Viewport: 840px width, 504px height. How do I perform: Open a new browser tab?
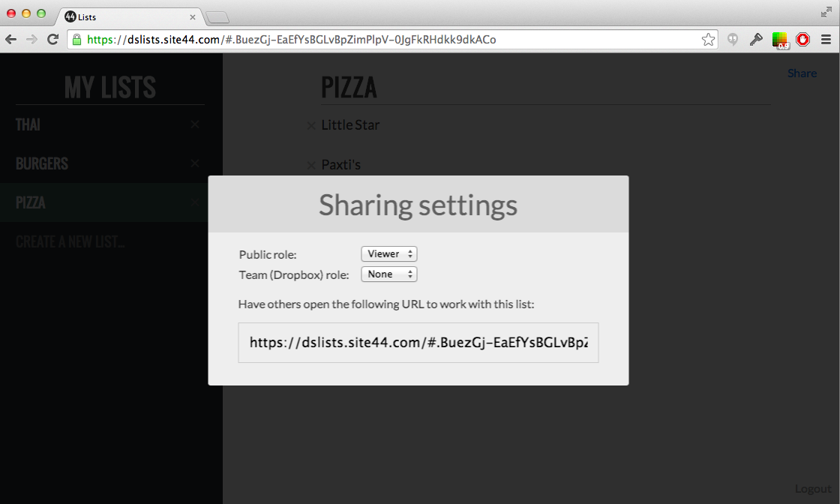pos(217,17)
